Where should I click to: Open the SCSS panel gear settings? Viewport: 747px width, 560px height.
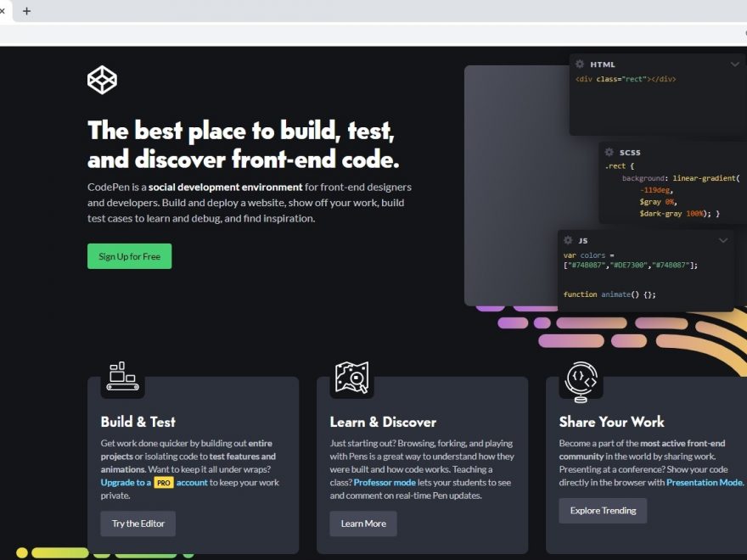coord(609,152)
